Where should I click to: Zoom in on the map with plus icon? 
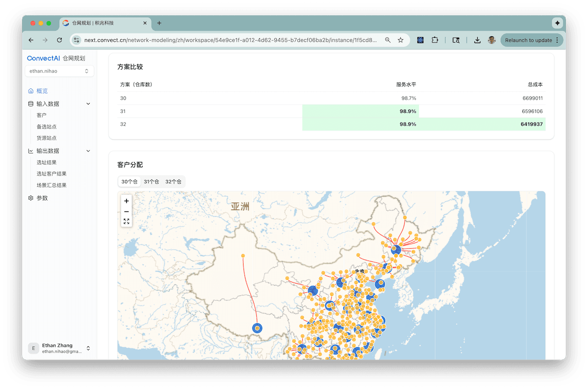126,201
